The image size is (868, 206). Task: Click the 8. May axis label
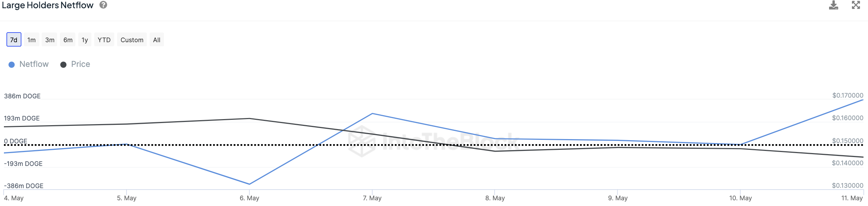click(x=495, y=198)
